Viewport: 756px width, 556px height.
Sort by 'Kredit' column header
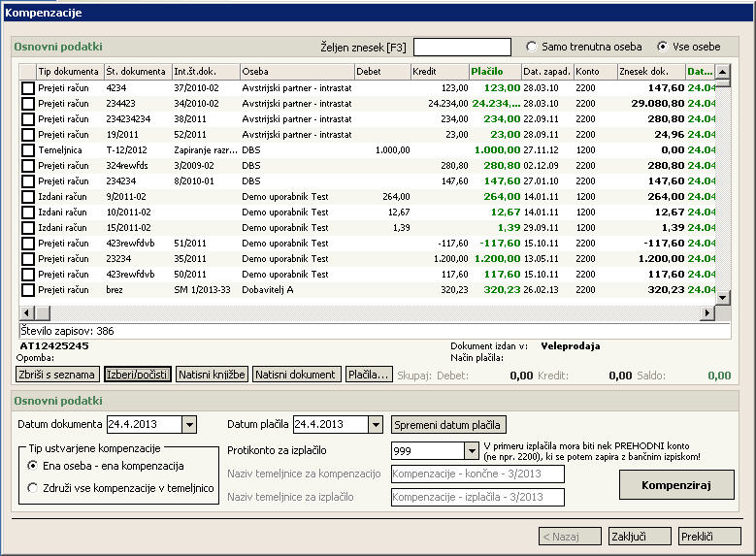pyautogui.click(x=441, y=72)
